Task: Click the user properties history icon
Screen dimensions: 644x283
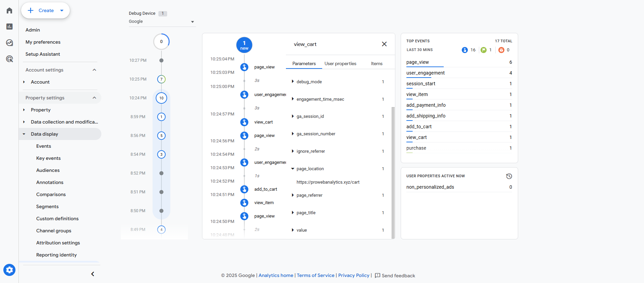Action: tap(509, 176)
